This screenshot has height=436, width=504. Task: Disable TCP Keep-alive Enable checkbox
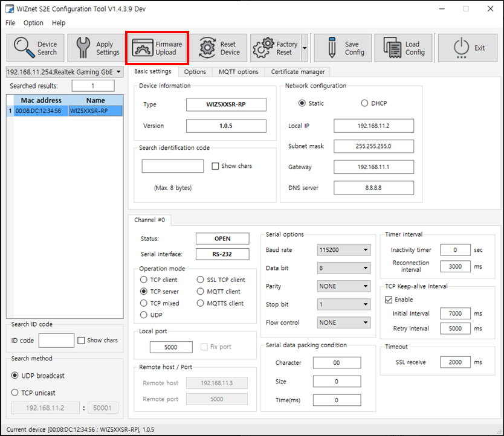tap(389, 300)
